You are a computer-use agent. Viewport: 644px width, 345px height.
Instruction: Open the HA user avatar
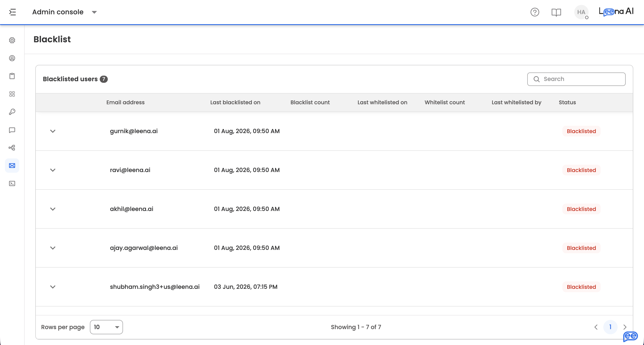[581, 12]
